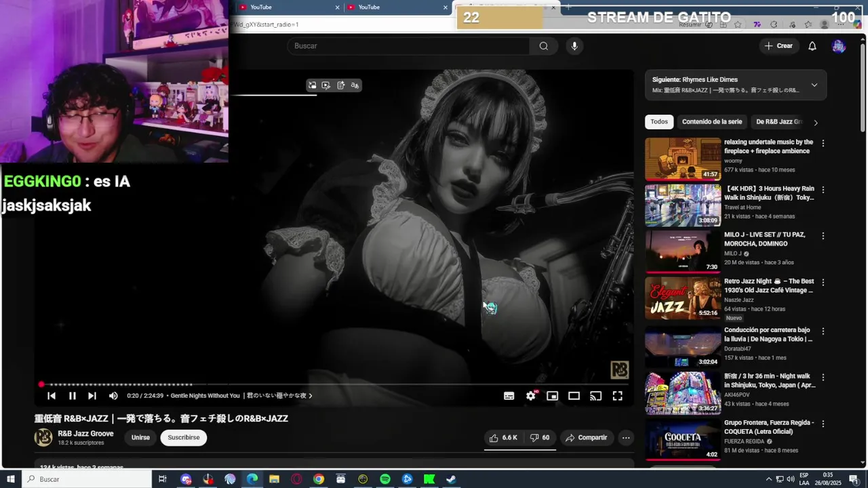The image size is (868, 488).
Task: Cast the video with Play on TV icon
Action: click(596, 396)
